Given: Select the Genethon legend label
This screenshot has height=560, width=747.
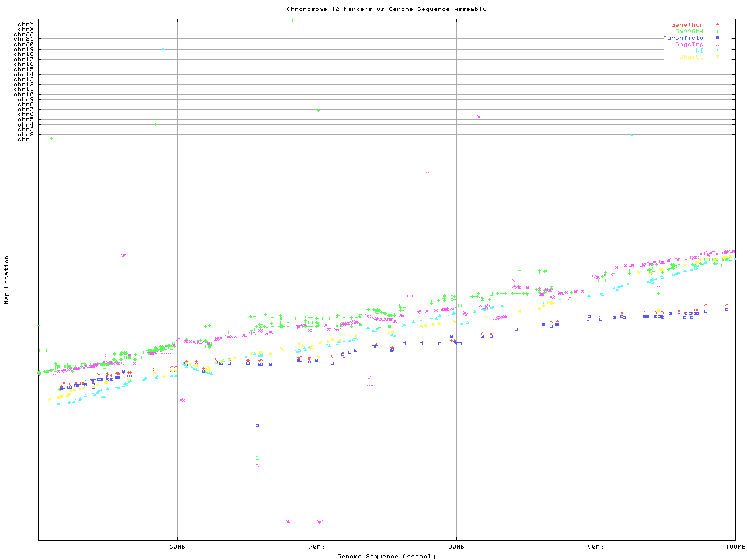Looking at the screenshot, I should 687,25.
